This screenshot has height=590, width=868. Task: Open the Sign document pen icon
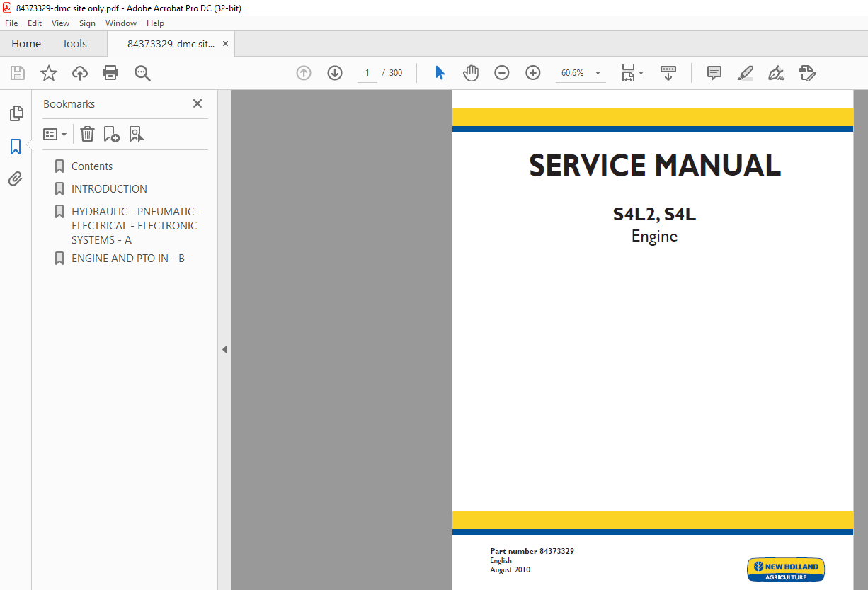coord(776,73)
